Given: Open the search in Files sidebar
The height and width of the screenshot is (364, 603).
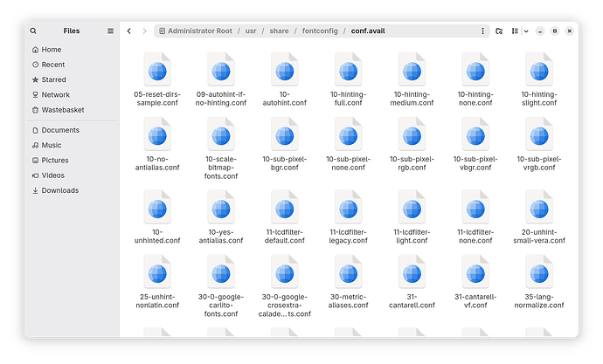Looking at the screenshot, I should pyautogui.click(x=33, y=31).
